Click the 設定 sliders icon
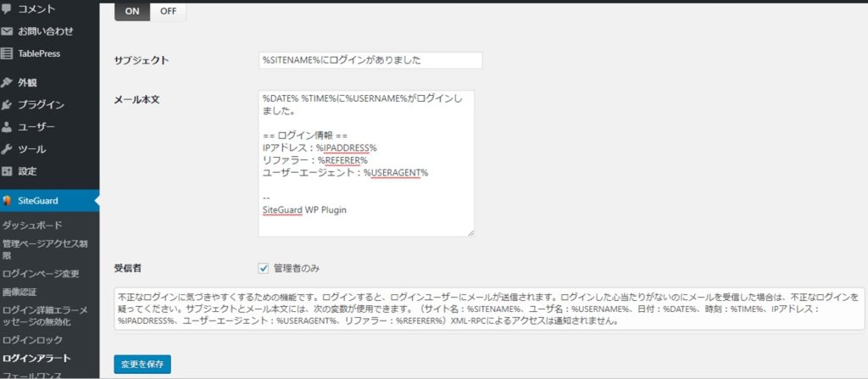868x379 pixels. coord(7,171)
